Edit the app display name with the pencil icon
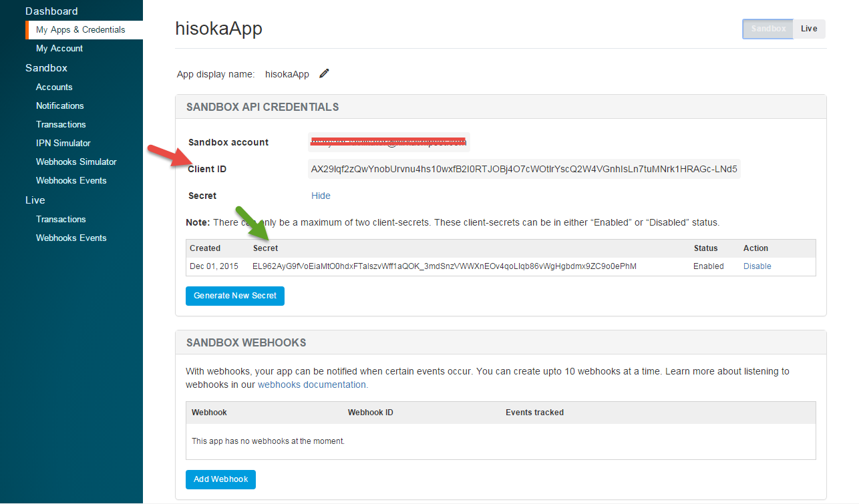Screen dimensions: 859x504 [x=325, y=73]
